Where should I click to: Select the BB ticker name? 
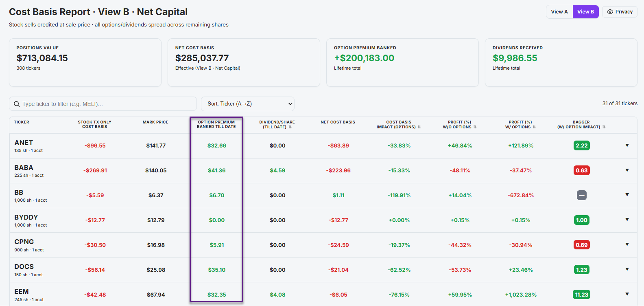19,192
